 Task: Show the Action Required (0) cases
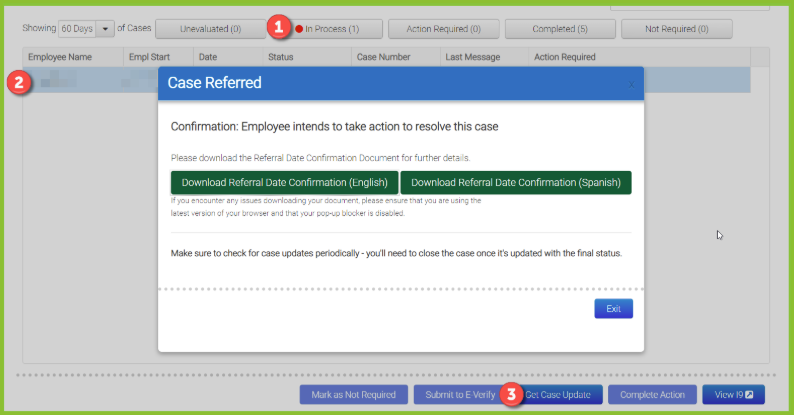click(443, 29)
